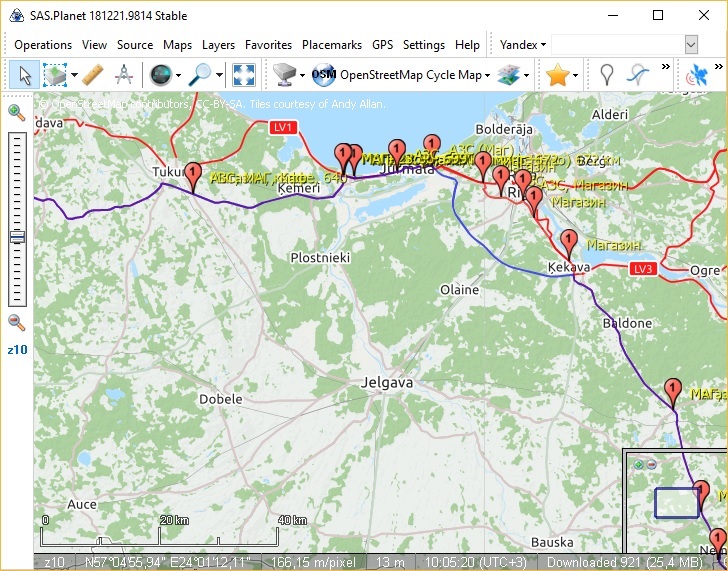Expand placemark toolbar overflow chevron
Screen dimensions: 728x571
tap(666, 66)
